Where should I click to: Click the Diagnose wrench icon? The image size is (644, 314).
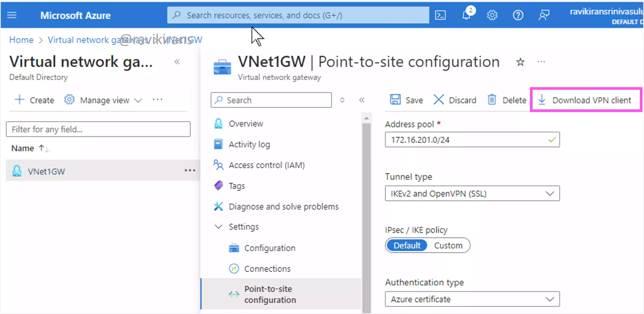(x=218, y=206)
